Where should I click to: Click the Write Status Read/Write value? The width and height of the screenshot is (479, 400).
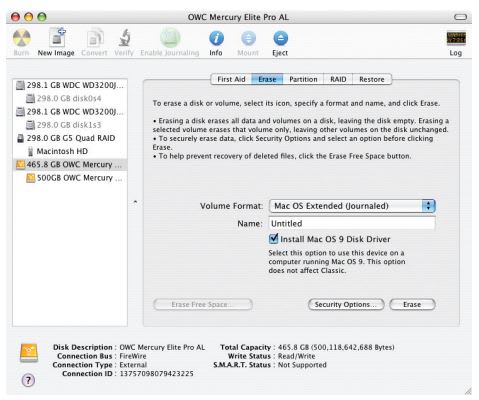(296, 356)
